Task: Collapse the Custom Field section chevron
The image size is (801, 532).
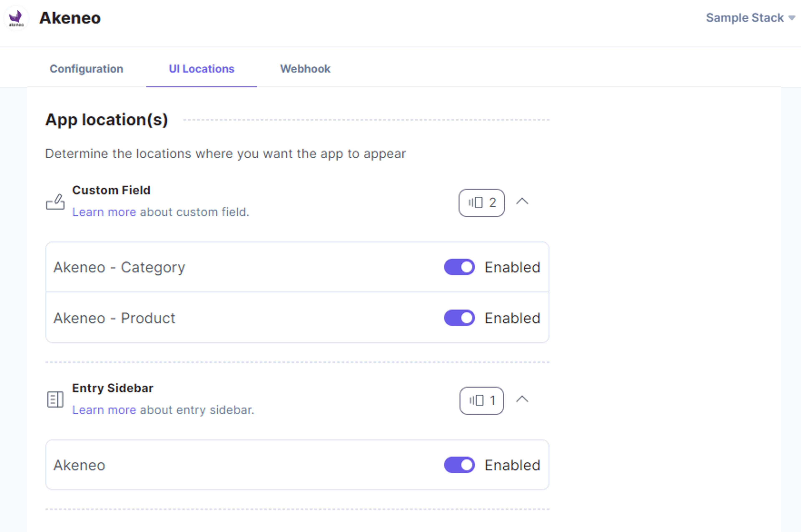Action: [x=522, y=201]
